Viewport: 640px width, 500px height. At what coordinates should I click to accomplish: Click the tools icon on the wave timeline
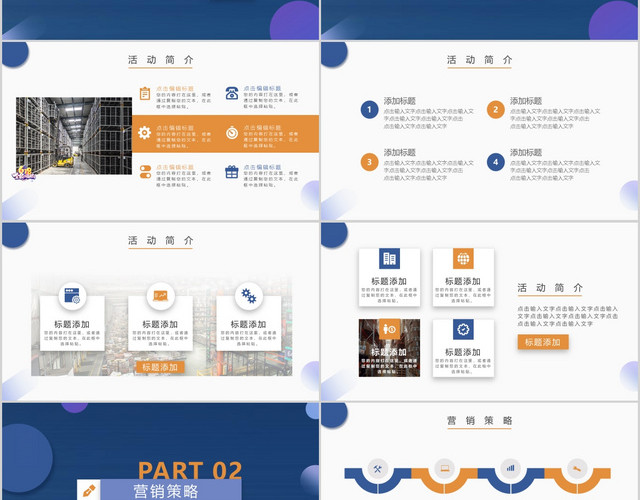[378, 469]
